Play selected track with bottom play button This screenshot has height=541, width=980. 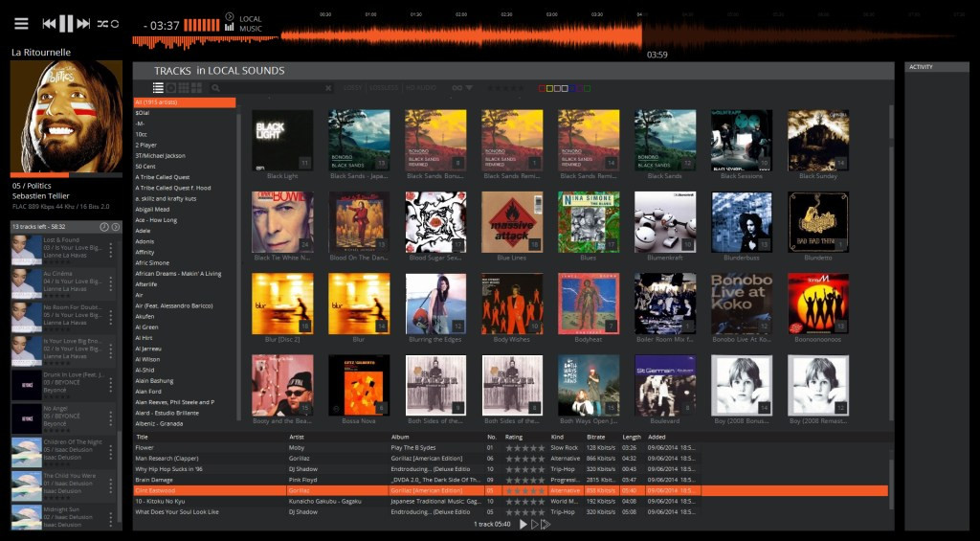coord(523,524)
